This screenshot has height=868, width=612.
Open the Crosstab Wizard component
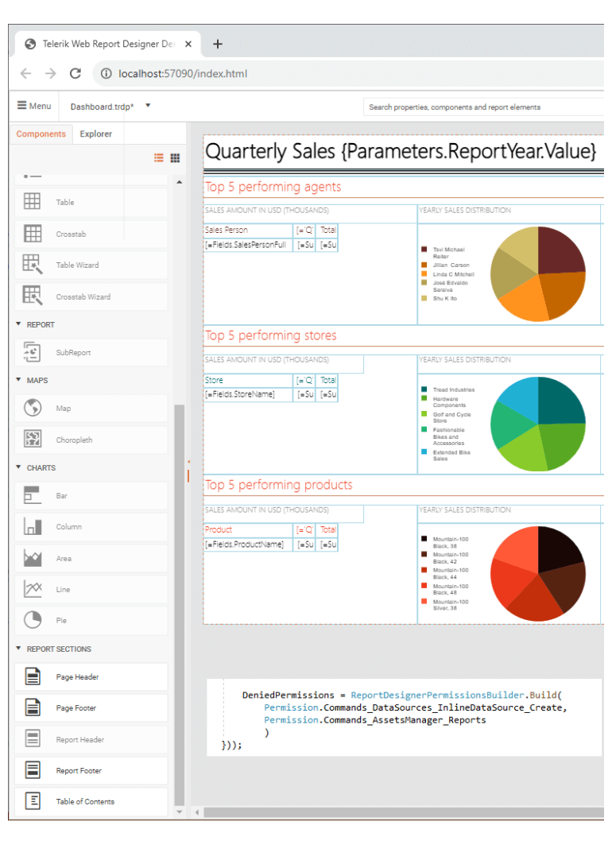point(91,296)
